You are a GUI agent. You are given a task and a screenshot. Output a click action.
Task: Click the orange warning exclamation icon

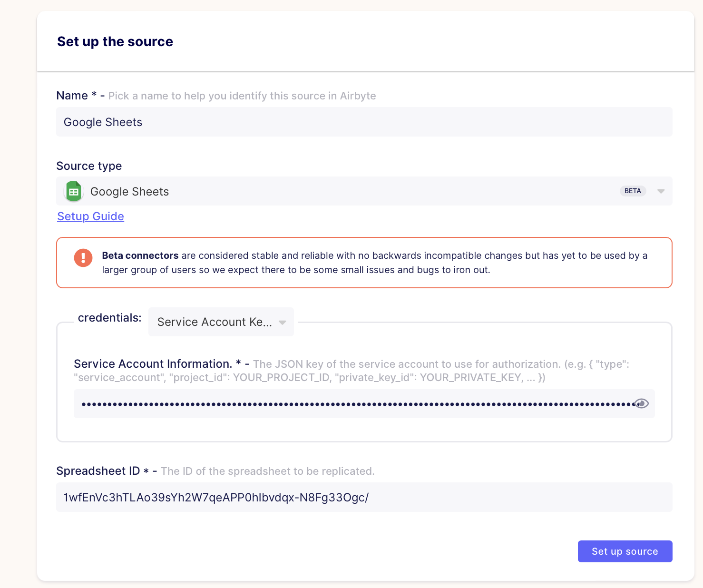coord(83,258)
